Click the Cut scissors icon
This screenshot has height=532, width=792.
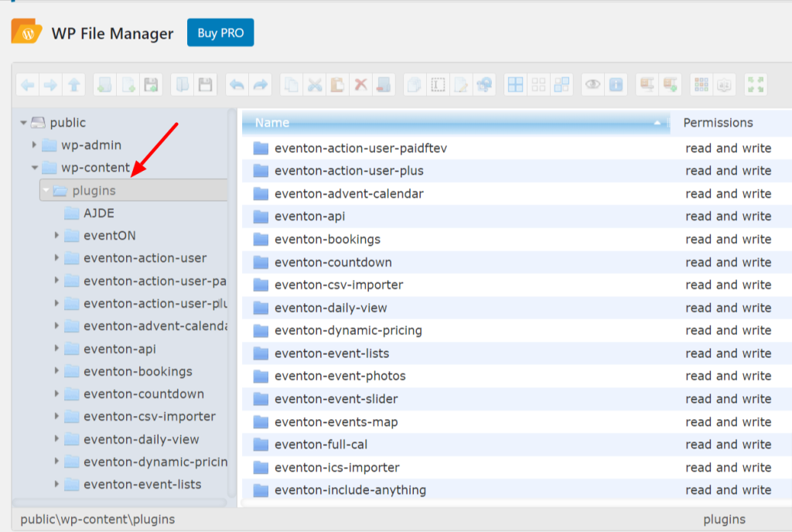coord(315,85)
